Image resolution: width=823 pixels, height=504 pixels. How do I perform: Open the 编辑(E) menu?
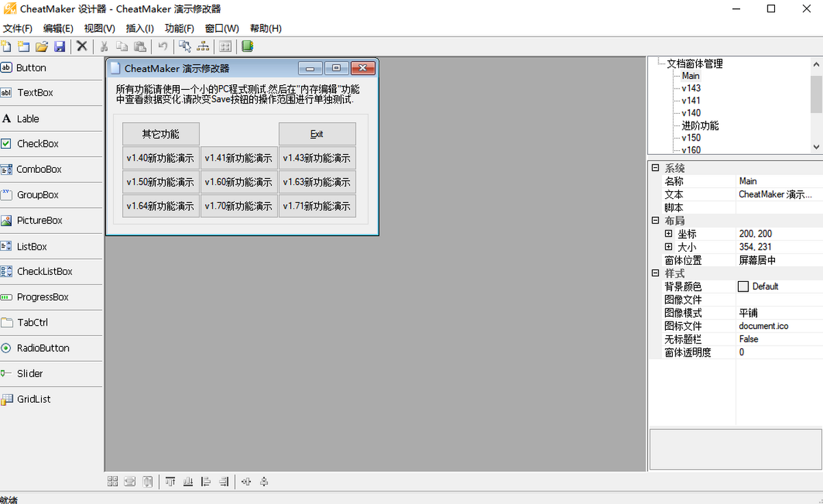pyautogui.click(x=58, y=28)
